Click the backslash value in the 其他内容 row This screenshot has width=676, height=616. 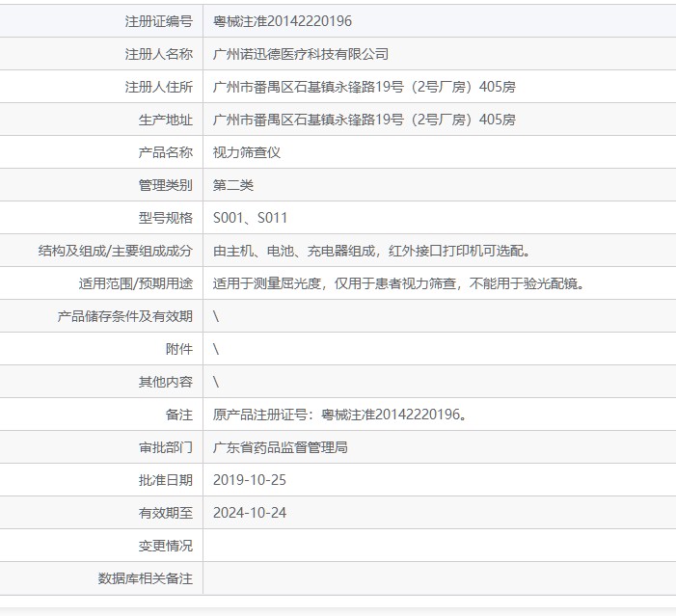[x=216, y=382]
